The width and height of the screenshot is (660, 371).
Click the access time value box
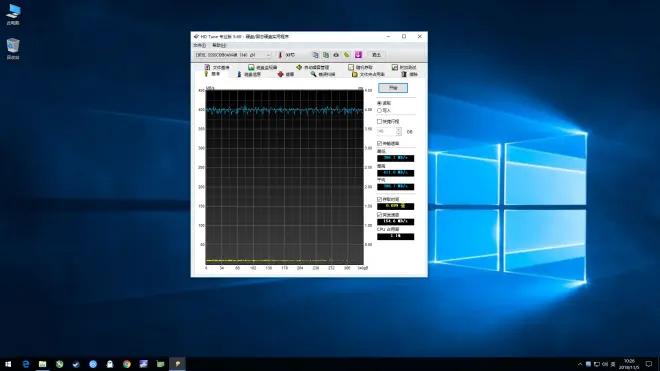[x=395, y=206]
